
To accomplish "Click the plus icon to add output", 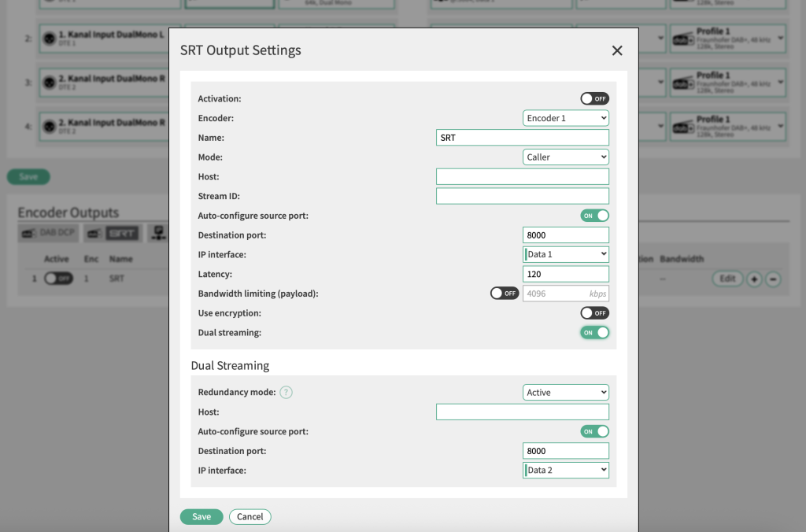I will 754,279.
